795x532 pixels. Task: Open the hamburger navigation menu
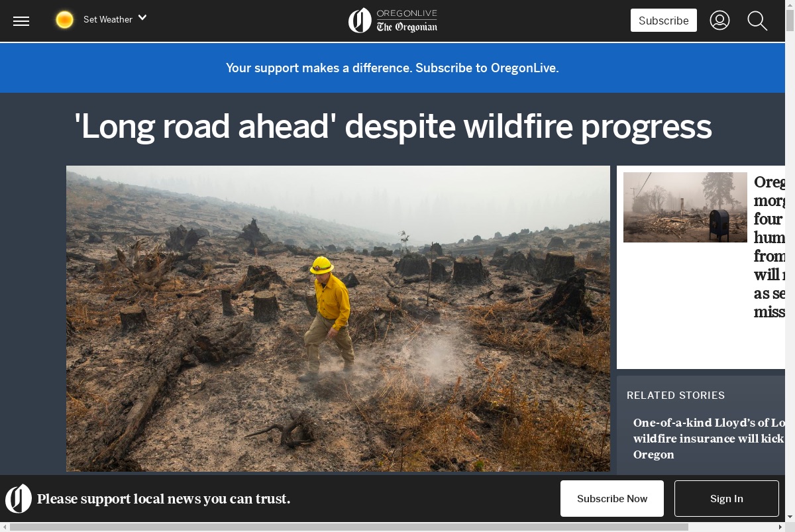tap(21, 21)
